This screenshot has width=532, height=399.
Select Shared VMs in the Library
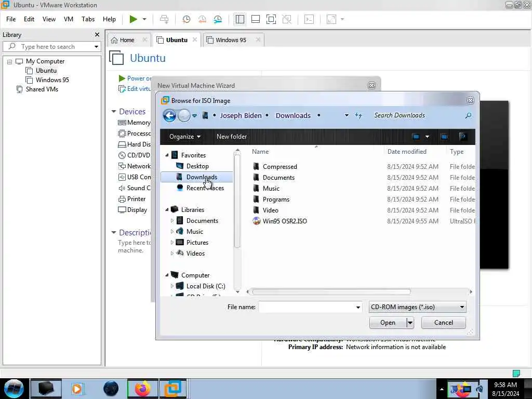point(42,89)
